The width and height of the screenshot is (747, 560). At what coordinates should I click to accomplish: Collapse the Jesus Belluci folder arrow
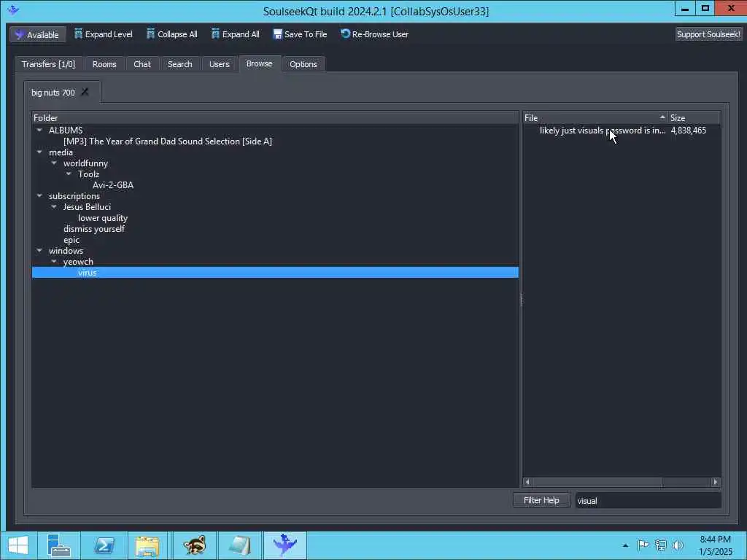tap(54, 206)
